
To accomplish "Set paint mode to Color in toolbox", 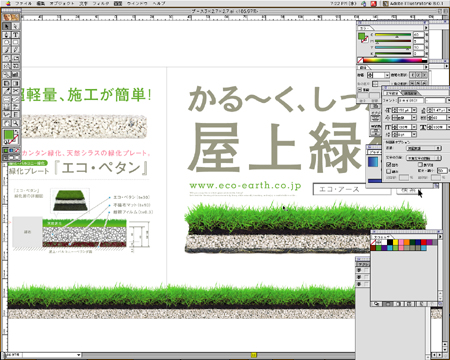I will coord(6,151).
